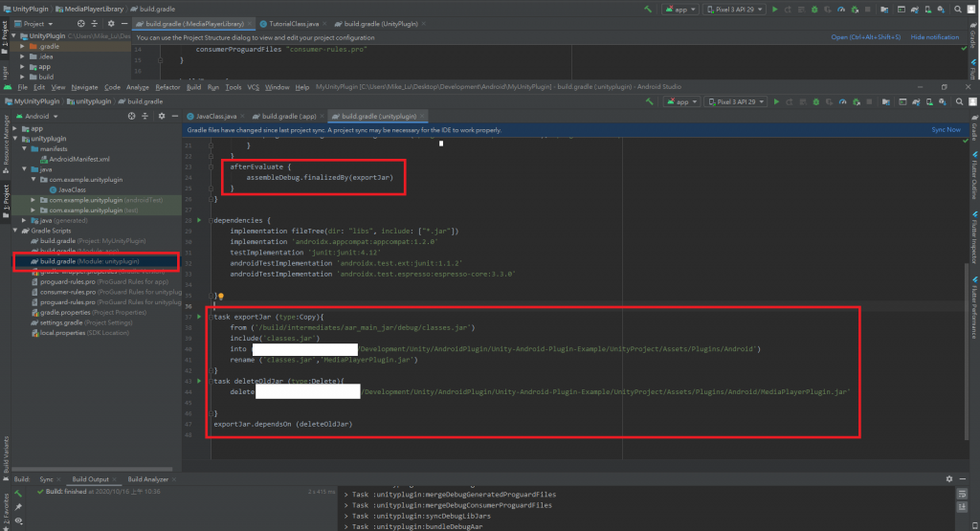Open the Refactor menu
980x531 pixels.
(x=167, y=87)
